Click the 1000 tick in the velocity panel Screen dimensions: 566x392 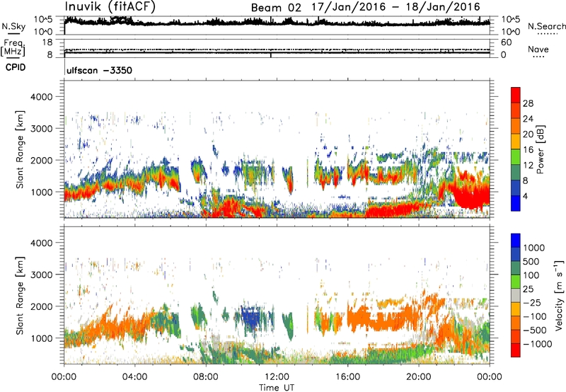(42, 338)
